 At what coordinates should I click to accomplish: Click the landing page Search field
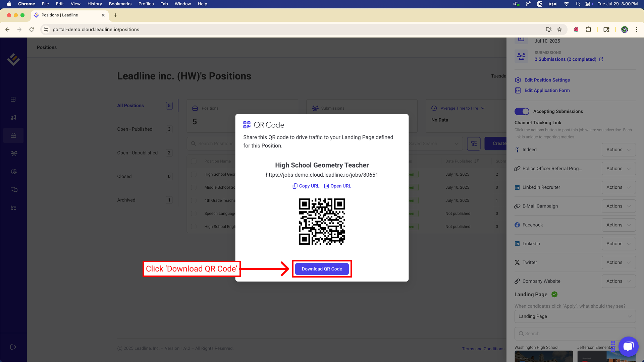pyautogui.click(x=575, y=334)
